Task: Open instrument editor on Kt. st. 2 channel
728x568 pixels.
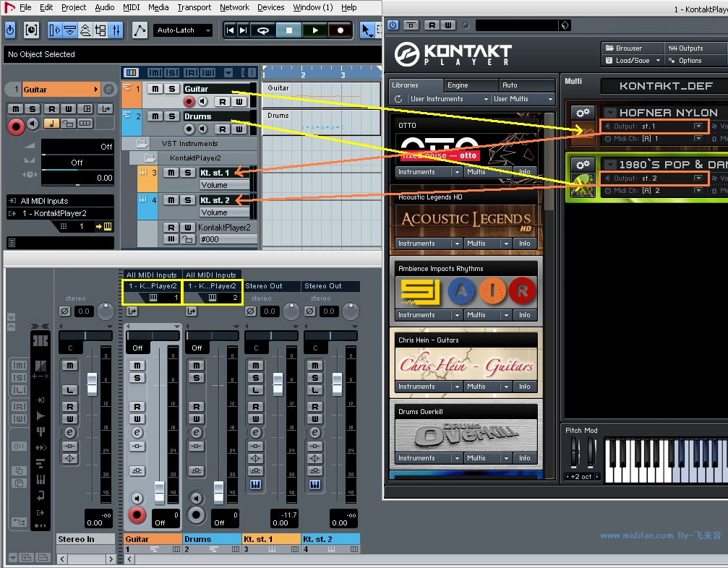Action: pos(314,485)
